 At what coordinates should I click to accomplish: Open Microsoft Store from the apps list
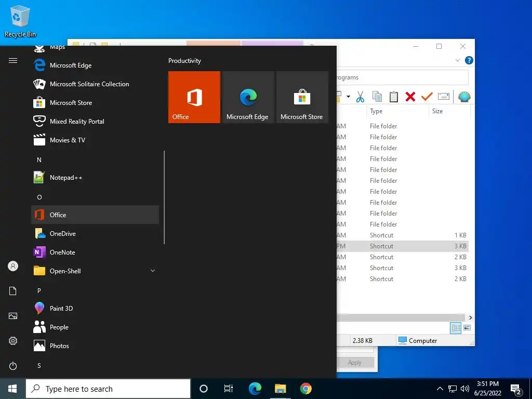pyautogui.click(x=95, y=102)
